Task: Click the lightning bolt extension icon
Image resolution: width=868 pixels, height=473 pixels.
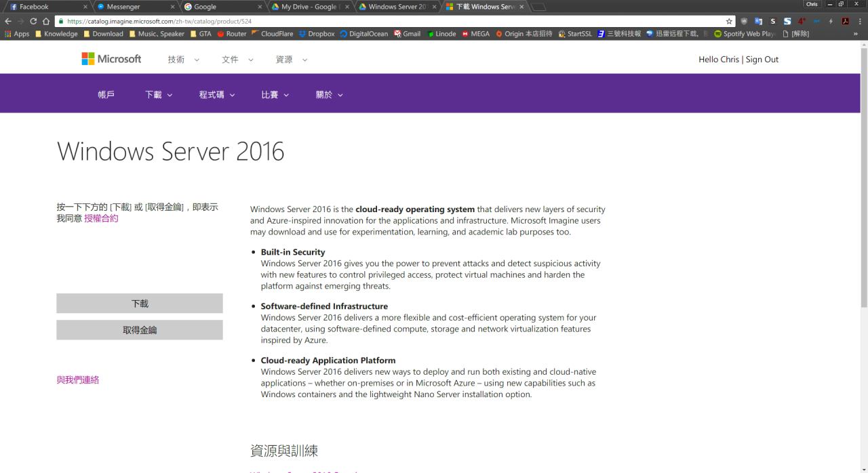Action: tap(831, 21)
